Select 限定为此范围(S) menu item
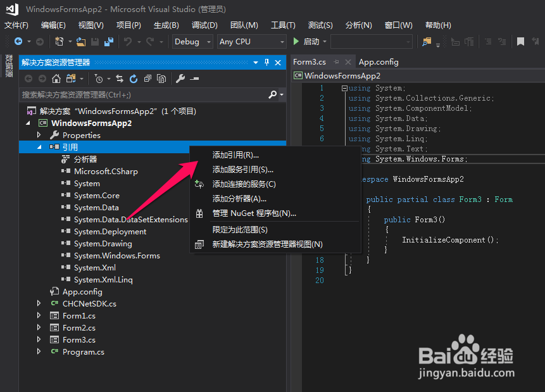545x392 pixels. [275, 230]
